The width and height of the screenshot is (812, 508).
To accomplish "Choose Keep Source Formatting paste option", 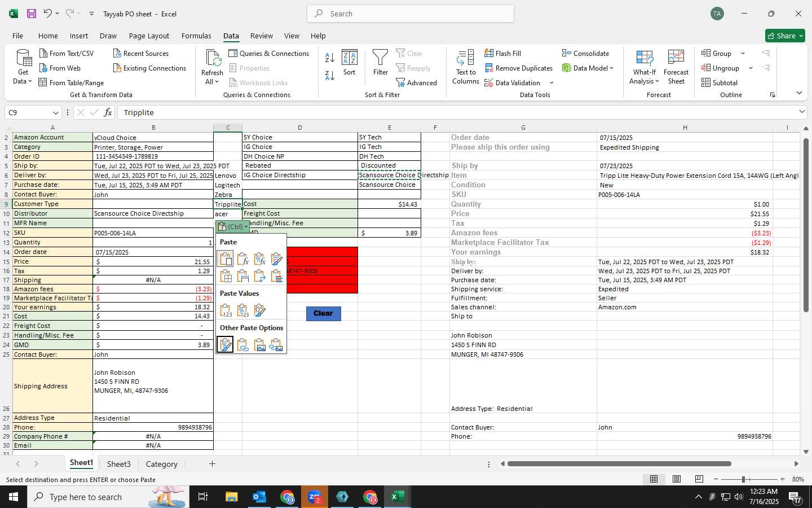I will [276, 259].
